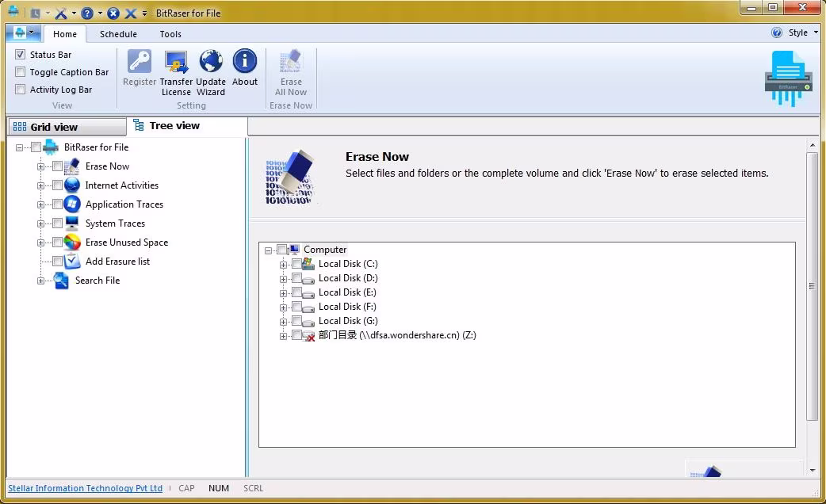Viewport: 826px width, 504px height.
Task: Click the Erase Now eraser icon in tree
Action: 71,166
